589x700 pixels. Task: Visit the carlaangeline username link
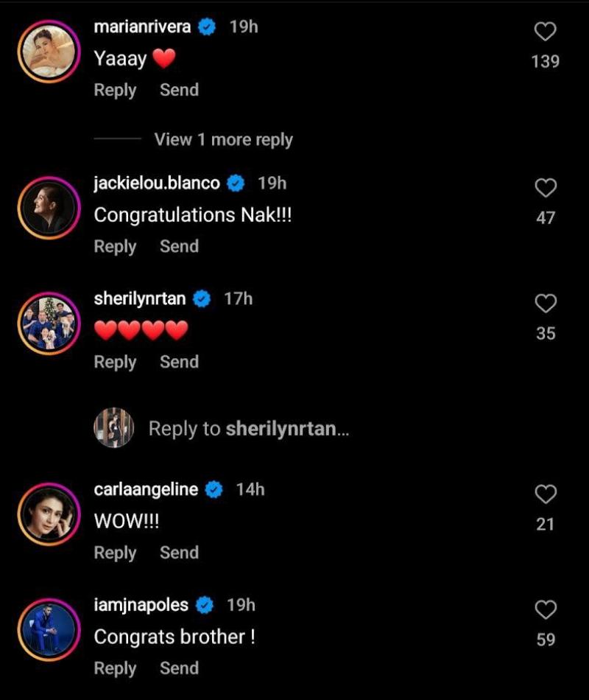[146, 489]
